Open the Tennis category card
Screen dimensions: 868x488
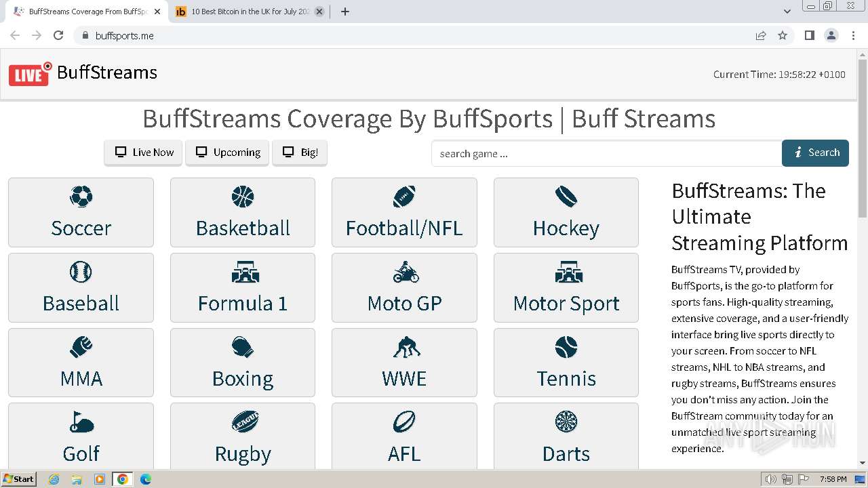[566, 363]
